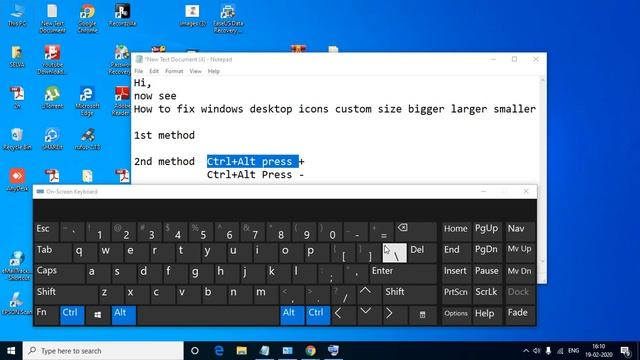Click the Enter key on keyboard
Viewport: 640px width, 360px height.
[x=402, y=273]
